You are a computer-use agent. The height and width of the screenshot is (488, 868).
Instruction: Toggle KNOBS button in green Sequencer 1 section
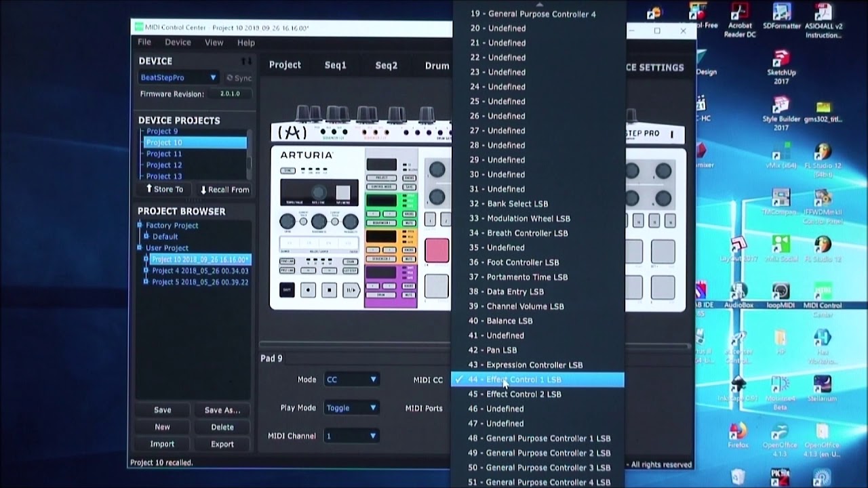[x=409, y=214]
